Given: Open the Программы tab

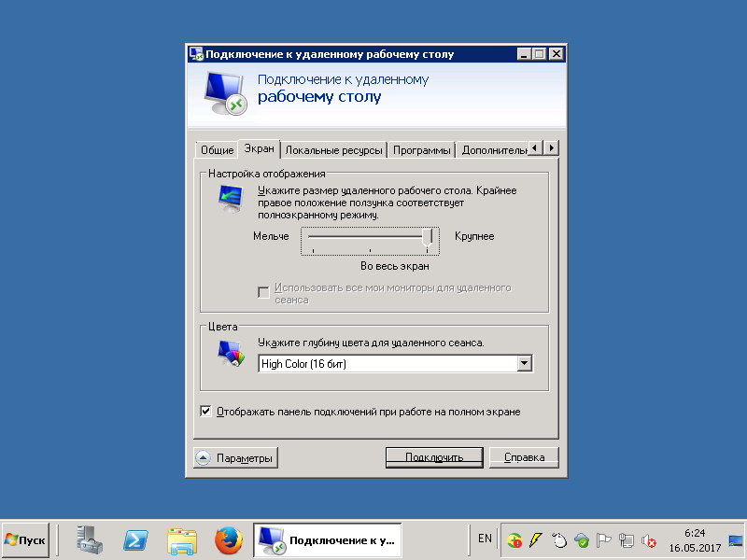Looking at the screenshot, I should click(422, 150).
